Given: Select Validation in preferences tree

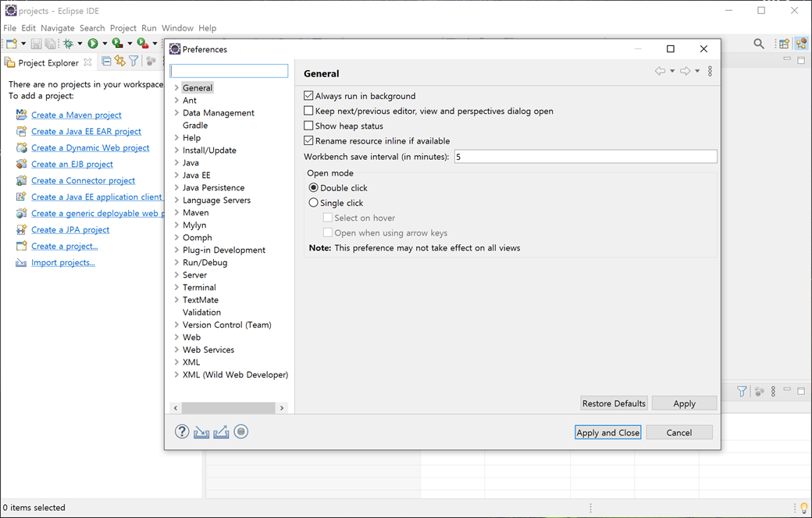Looking at the screenshot, I should pyautogui.click(x=202, y=312).
